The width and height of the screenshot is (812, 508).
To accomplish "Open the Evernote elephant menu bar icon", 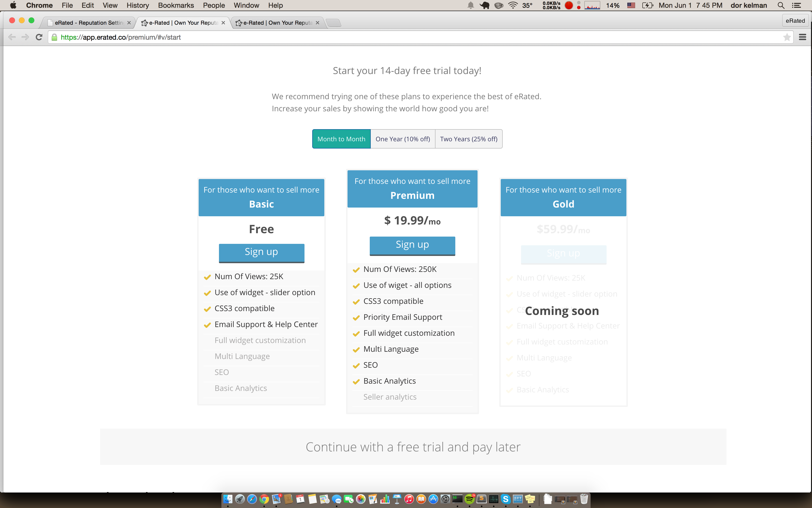I will tap(485, 5).
